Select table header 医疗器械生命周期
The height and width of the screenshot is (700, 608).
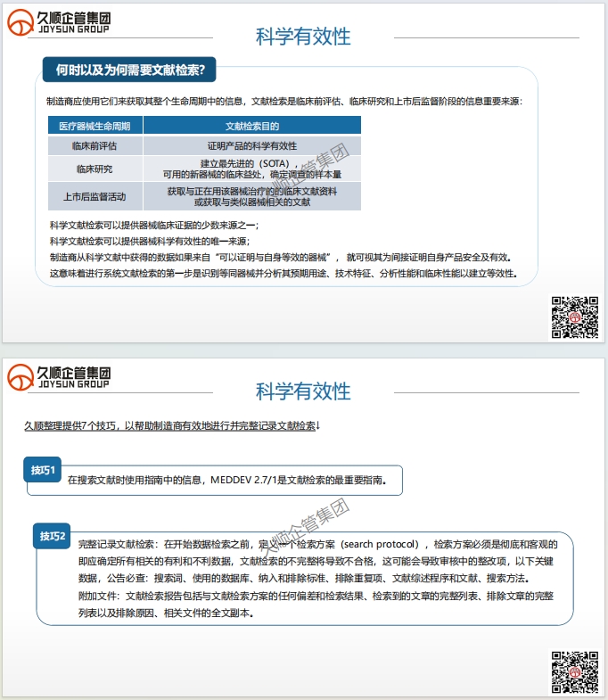(95, 126)
